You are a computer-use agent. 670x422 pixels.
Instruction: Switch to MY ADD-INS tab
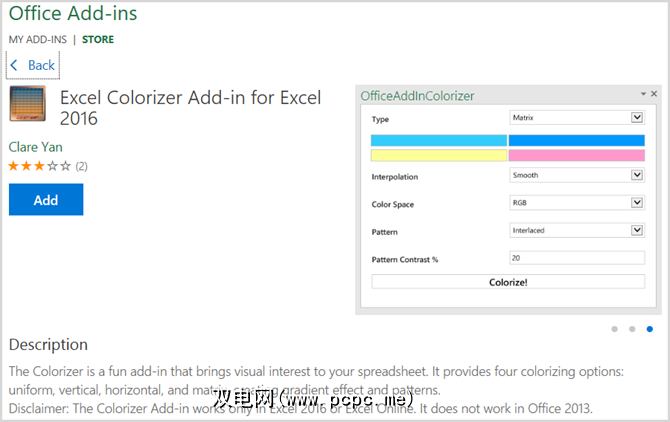pos(38,40)
